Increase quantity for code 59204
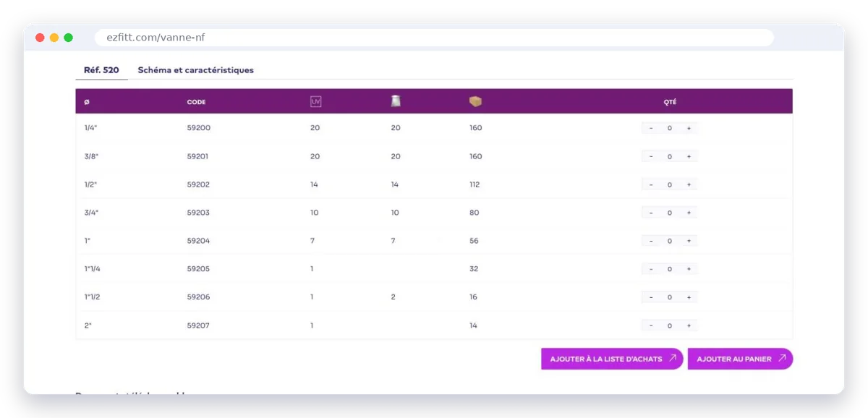 coord(689,241)
